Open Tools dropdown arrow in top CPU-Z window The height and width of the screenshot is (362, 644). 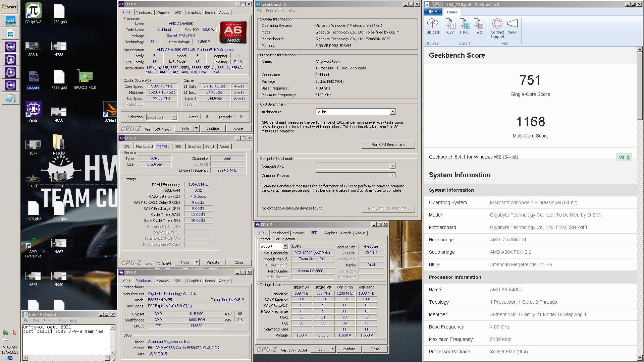click(196, 128)
